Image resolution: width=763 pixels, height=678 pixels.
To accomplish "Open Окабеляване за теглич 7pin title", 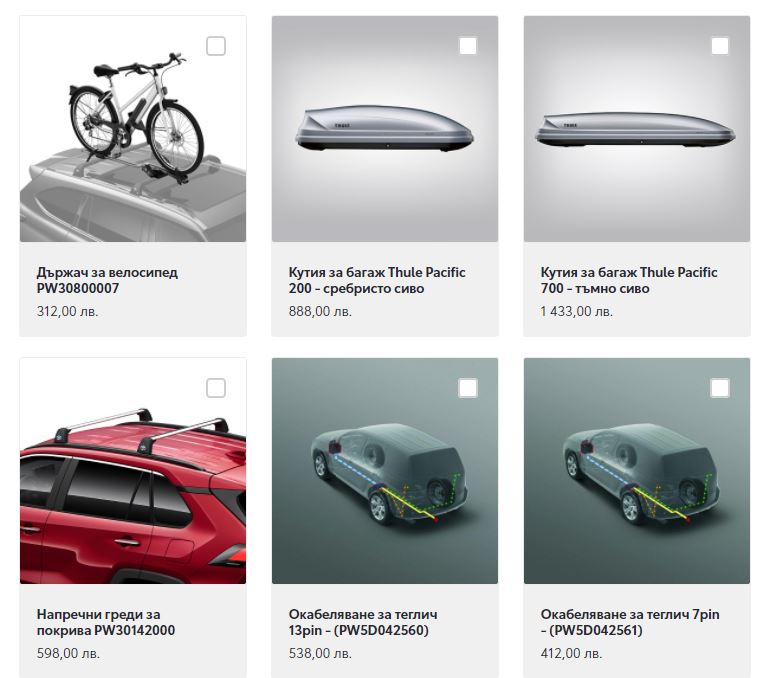I will 630,623.
